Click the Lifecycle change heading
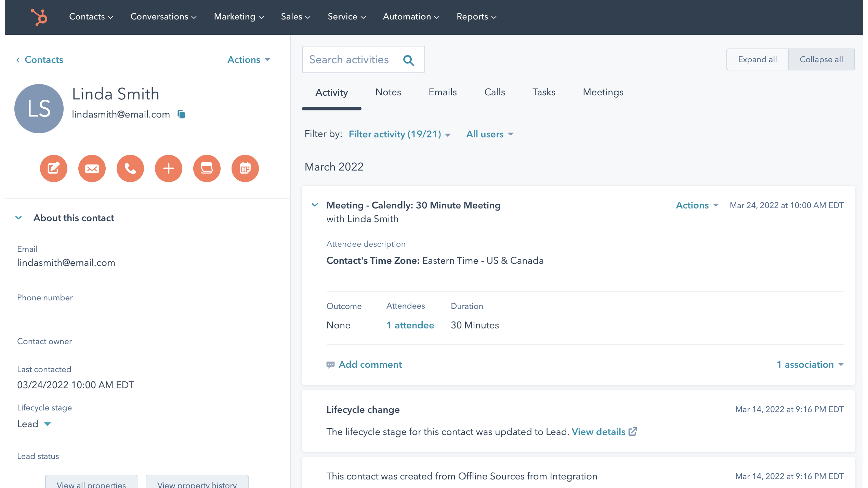868x488 pixels. [x=363, y=410]
